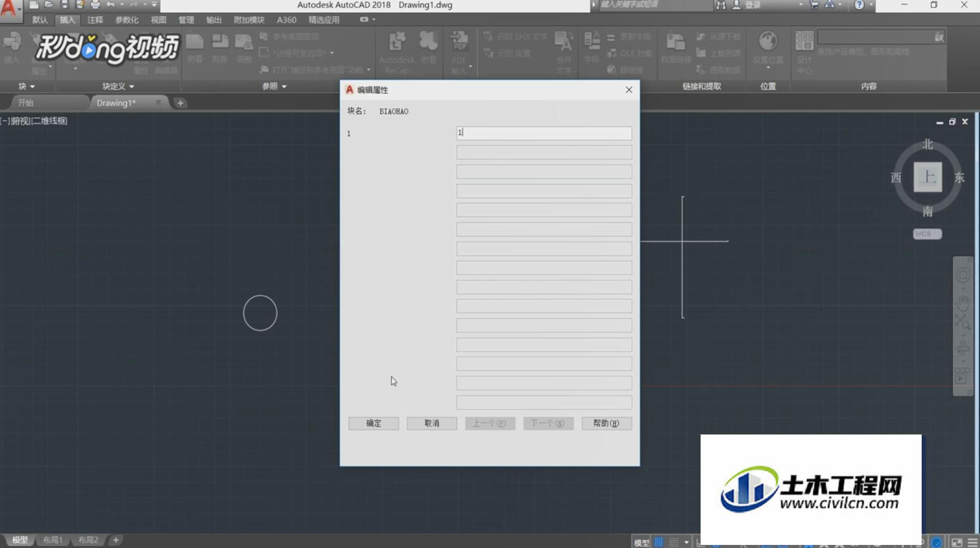
Task: Open the WCS coordinate system dropdown
Action: coord(927,234)
